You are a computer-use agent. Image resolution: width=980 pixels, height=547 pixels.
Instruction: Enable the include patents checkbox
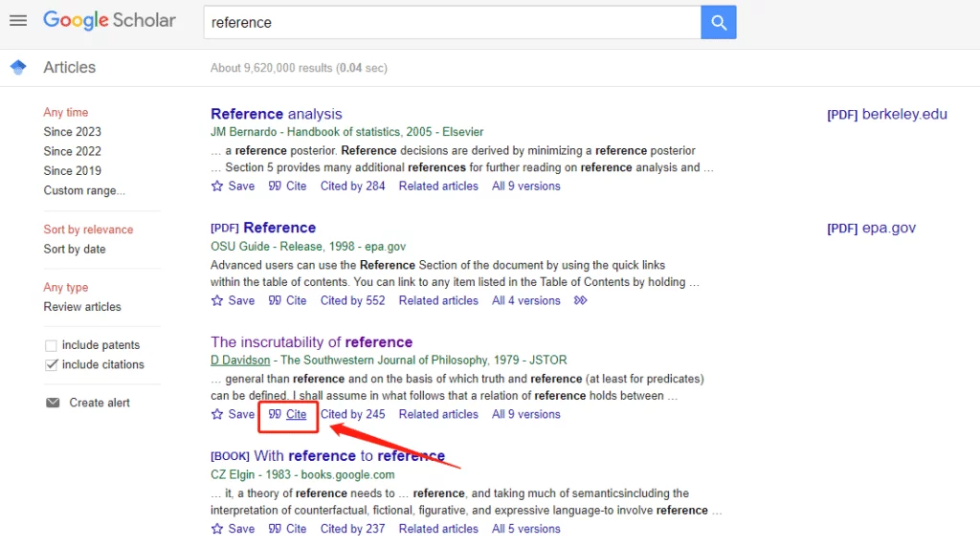[52, 345]
